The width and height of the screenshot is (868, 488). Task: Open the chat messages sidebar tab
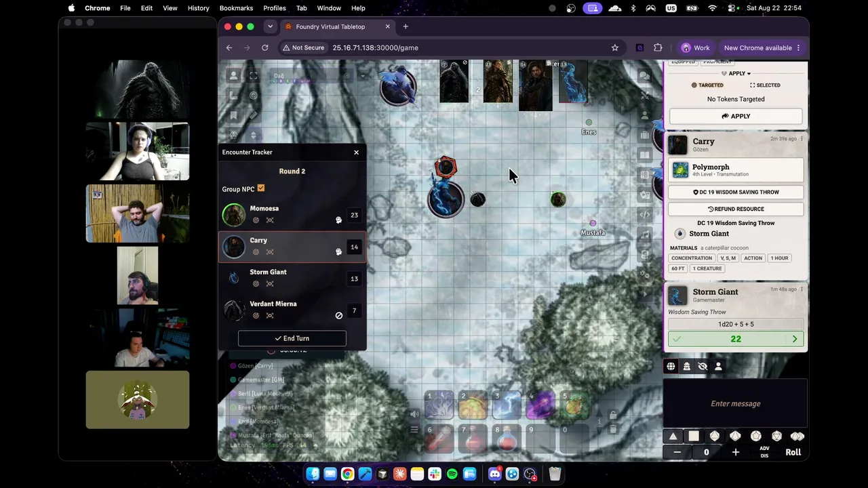pos(645,76)
